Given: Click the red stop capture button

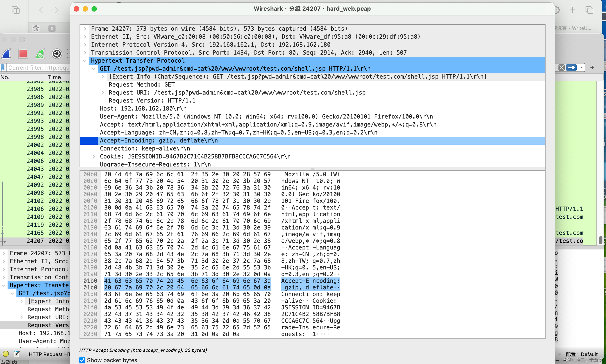Looking at the screenshot, I should click(x=23, y=54).
